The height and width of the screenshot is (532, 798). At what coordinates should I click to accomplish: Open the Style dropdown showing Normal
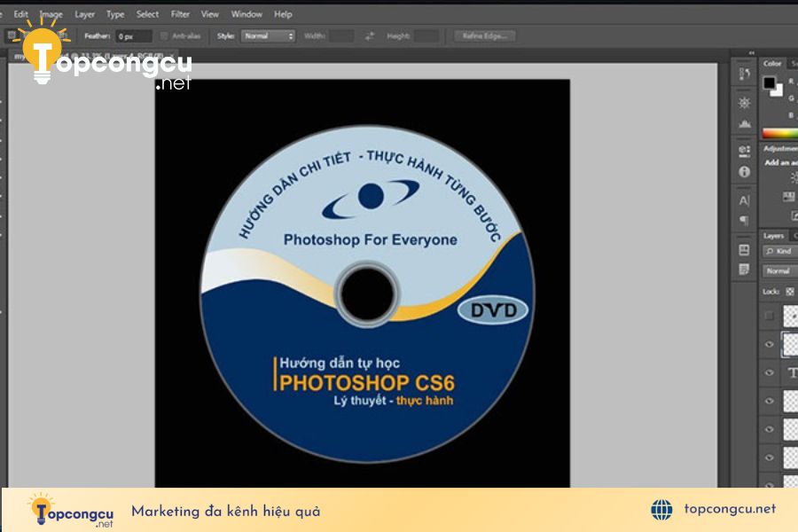click(x=268, y=36)
